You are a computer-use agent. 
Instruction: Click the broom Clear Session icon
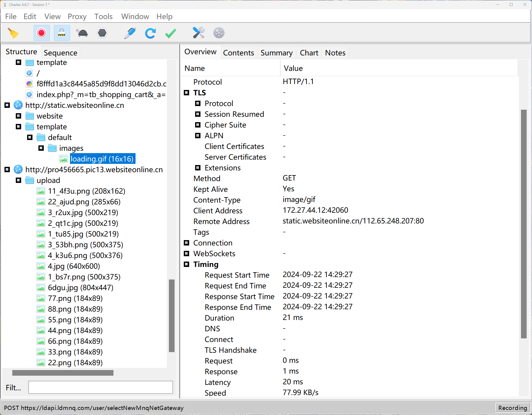pos(13,33)
